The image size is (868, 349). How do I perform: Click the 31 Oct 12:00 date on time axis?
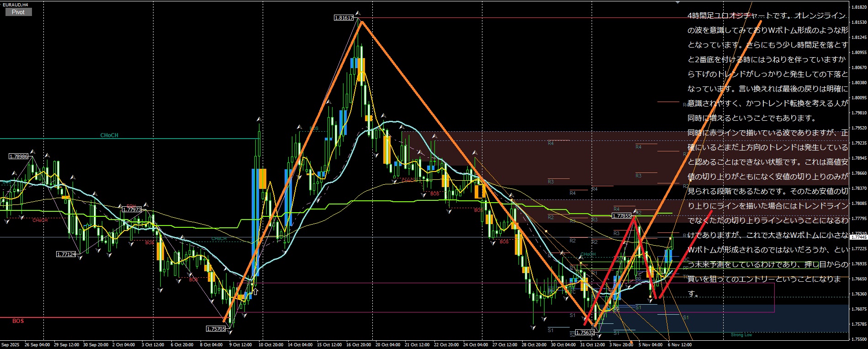tap(592, 345)
